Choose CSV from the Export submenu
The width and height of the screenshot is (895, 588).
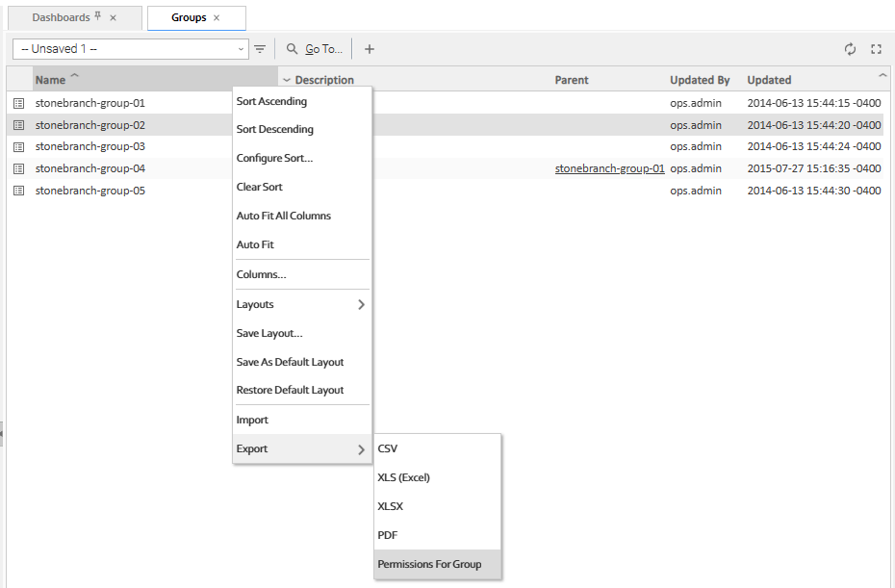click(x=388, y=448)
